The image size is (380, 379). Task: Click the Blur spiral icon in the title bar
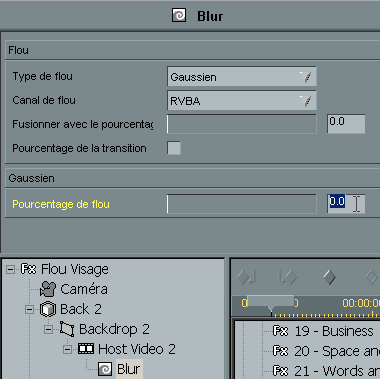coord(179,16)
